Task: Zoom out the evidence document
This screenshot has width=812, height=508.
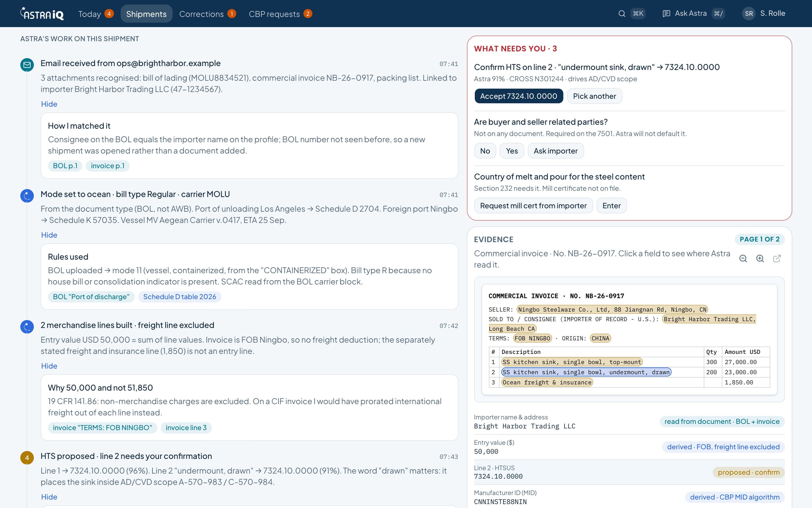Action: point(743,258)
